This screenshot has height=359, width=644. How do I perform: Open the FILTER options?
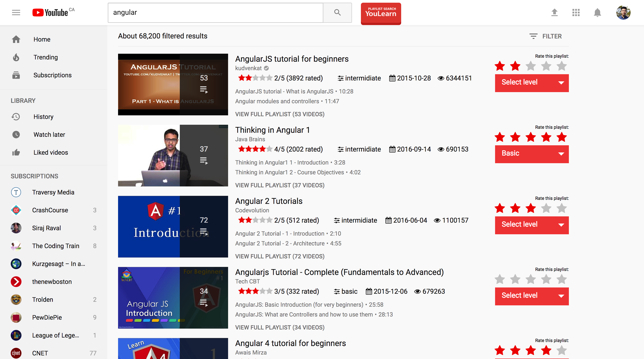pos(546,36)
